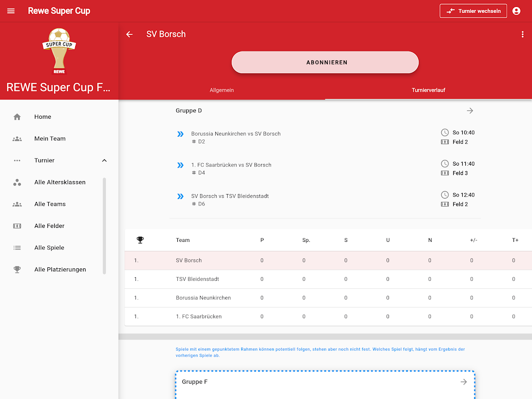This screenshot has width=532, height=399.
Task: Click the Alle Altersklassen bubbles icon
Action: click(x=17, y=183)
